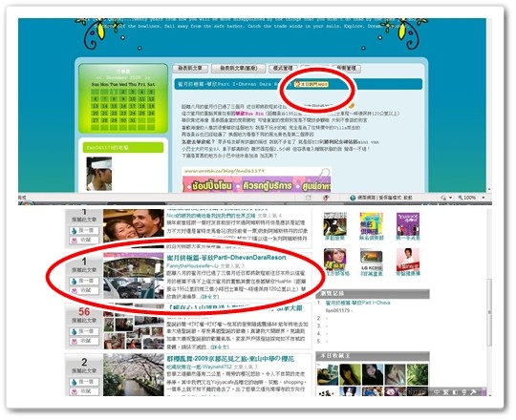The width and height of the screenshot is (516, 420).
Task: Click the 瀏覽記錄 section header
Action: [x=373, y=294]
